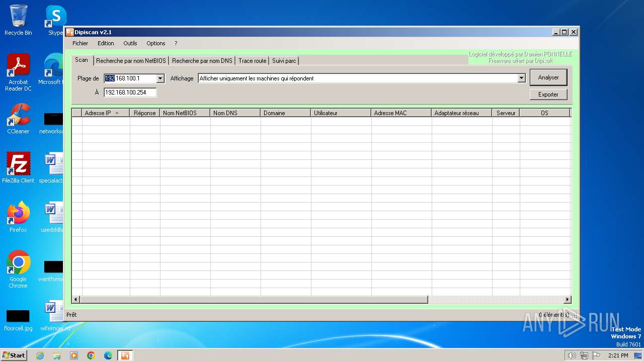
Task: Switch to the Suivi parc tab
Action: pyautogui.click(x=284, y=61)
